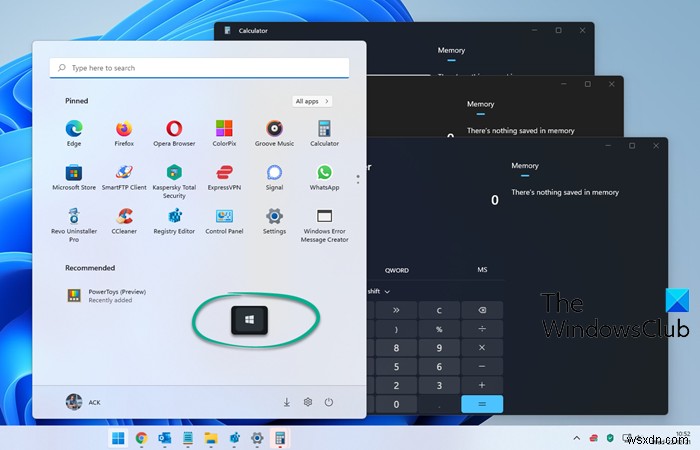Open Kaspersky Total Security
700x450 pixels.
point(174,181)
